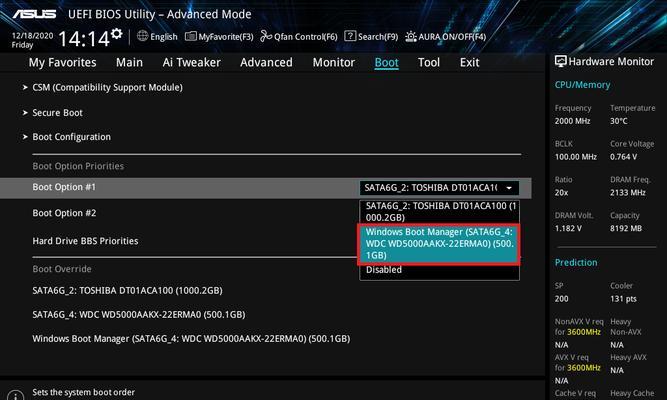
Task: Click the 100.00 MHz BCLK value
Action: [576, 157]
